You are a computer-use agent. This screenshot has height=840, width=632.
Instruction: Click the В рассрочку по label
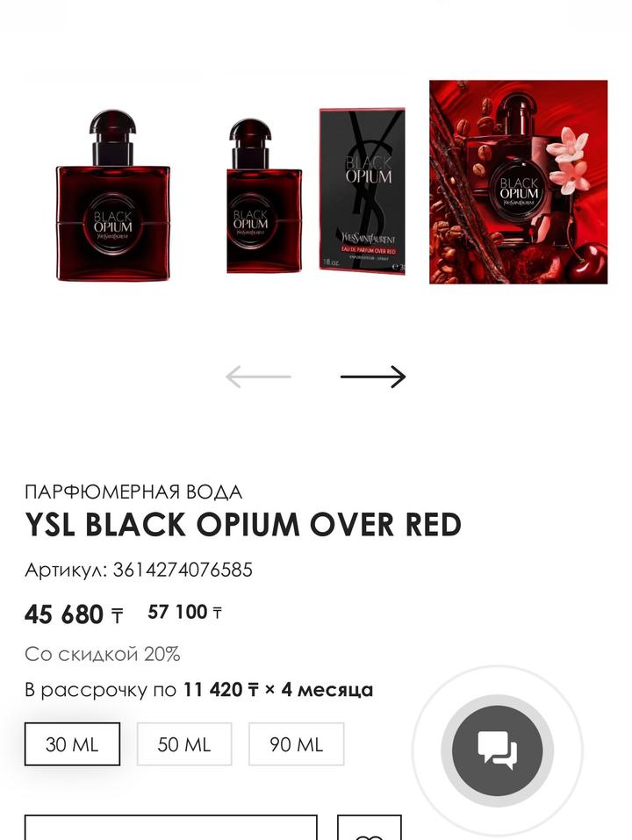point(101,690)
